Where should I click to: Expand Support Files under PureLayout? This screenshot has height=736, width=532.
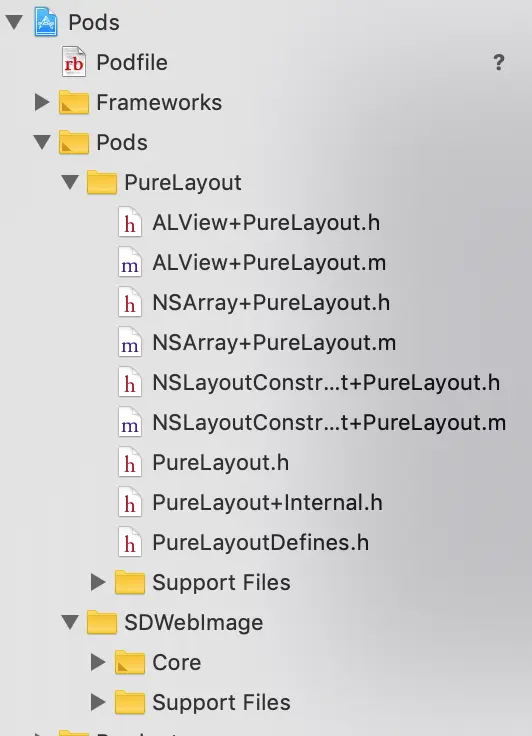point(98,583)
